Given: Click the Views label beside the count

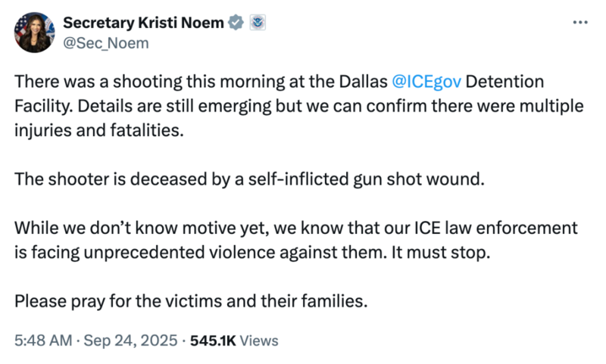Looking at the screenshot, I should point(260,341).
